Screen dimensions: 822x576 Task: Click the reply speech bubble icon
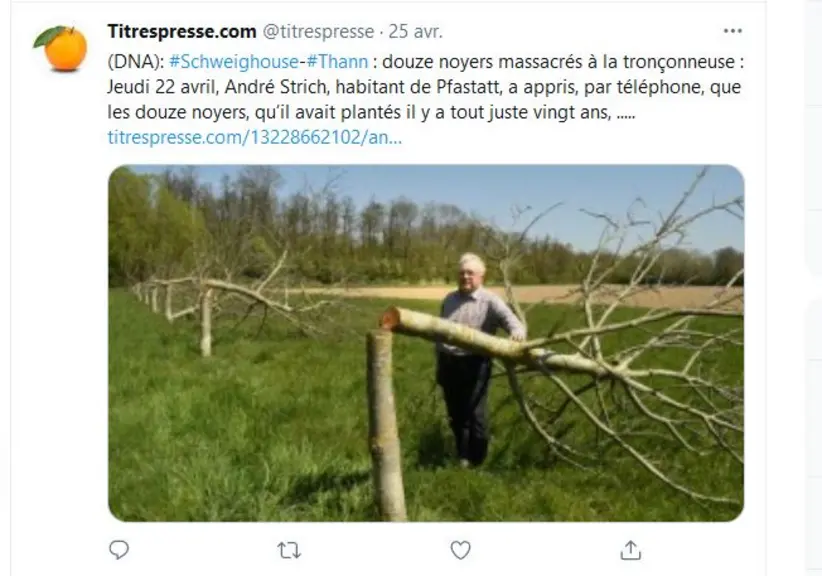pyautogui.click(x=119, y=550)
